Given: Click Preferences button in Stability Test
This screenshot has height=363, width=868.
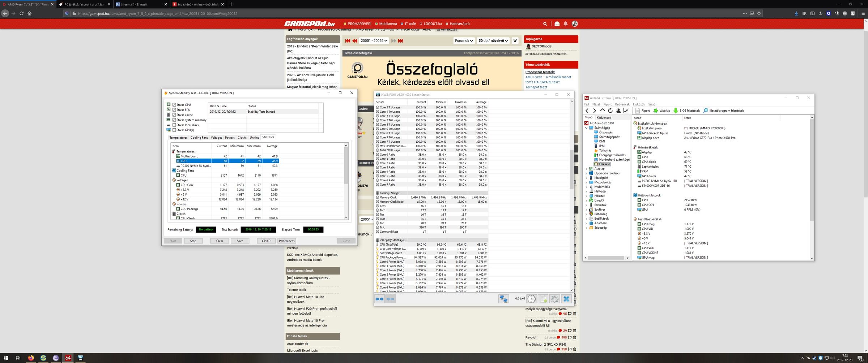Looking at the screenshot, I should point(287,241).
